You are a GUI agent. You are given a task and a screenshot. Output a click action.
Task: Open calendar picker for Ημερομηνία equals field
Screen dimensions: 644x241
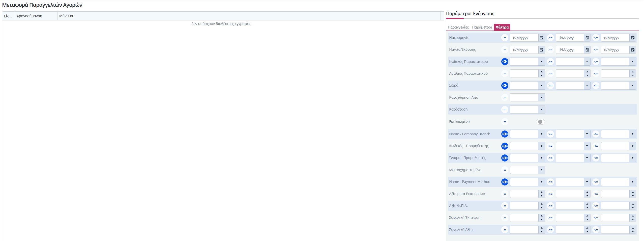click(541, 38)
